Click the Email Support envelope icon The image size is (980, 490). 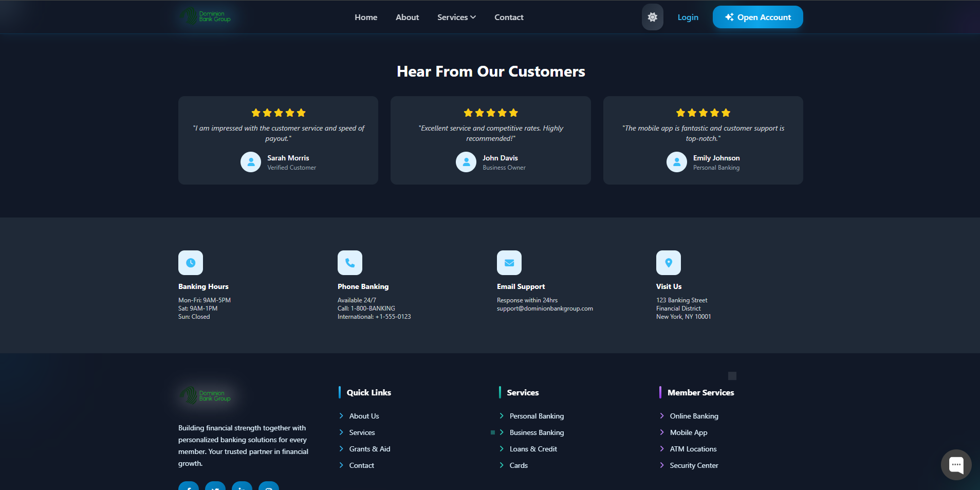(509, 263)
